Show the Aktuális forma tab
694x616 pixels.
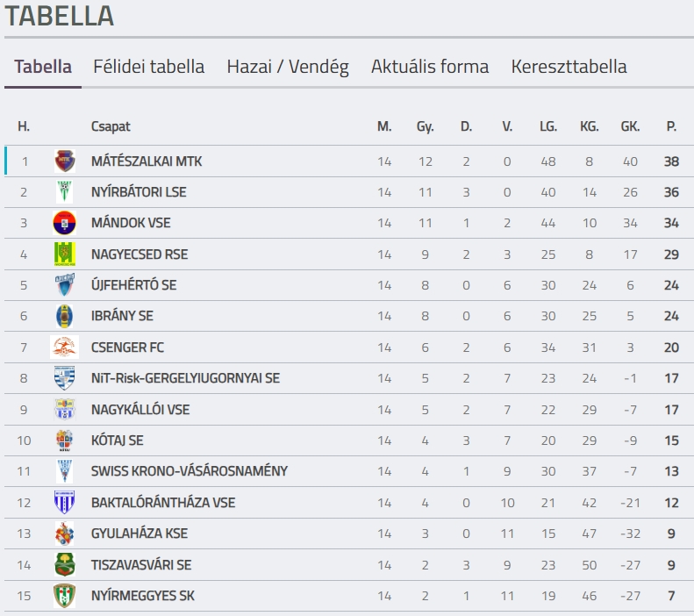click(x=430, y=67)
